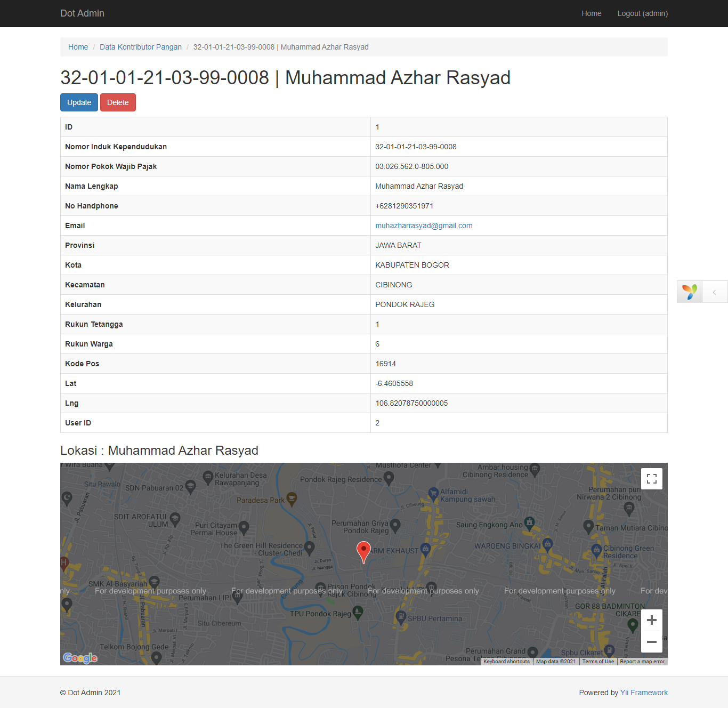The height and width of the screenshot is (708, 728).
Task: Zoom out on the map
Action: 652,642
